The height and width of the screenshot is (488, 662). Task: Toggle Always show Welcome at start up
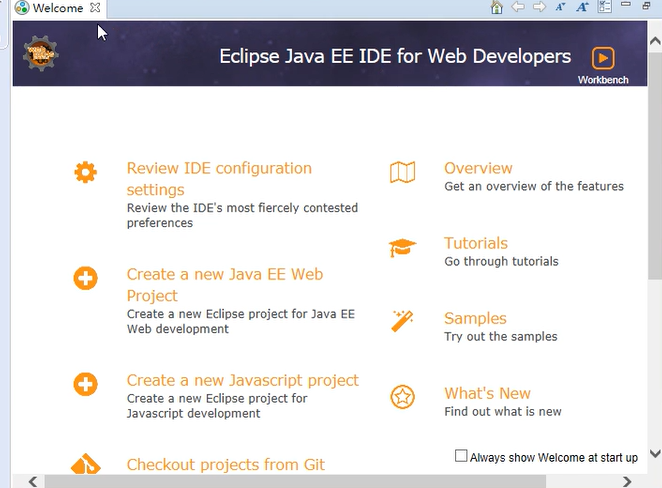click(x=461, y=456)
